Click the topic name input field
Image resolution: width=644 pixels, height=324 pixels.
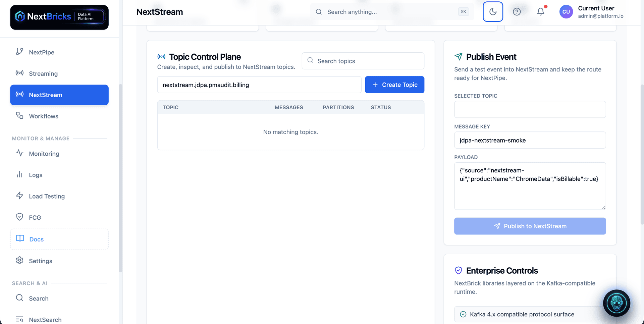[259, 85]
